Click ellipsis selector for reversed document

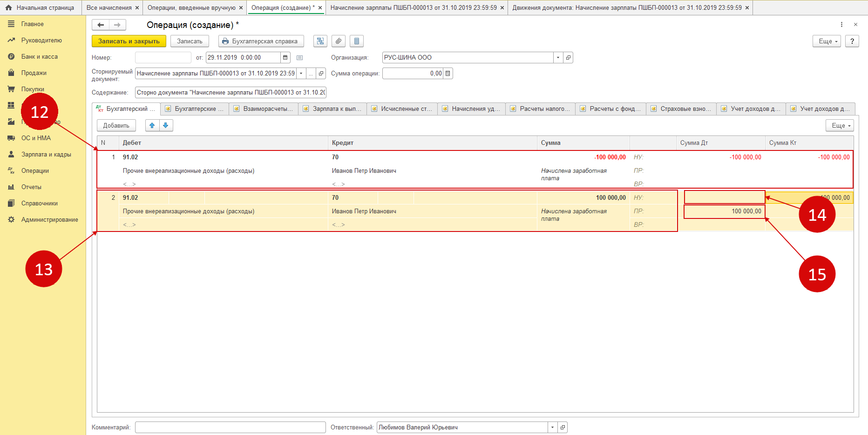tap(311, 73)
